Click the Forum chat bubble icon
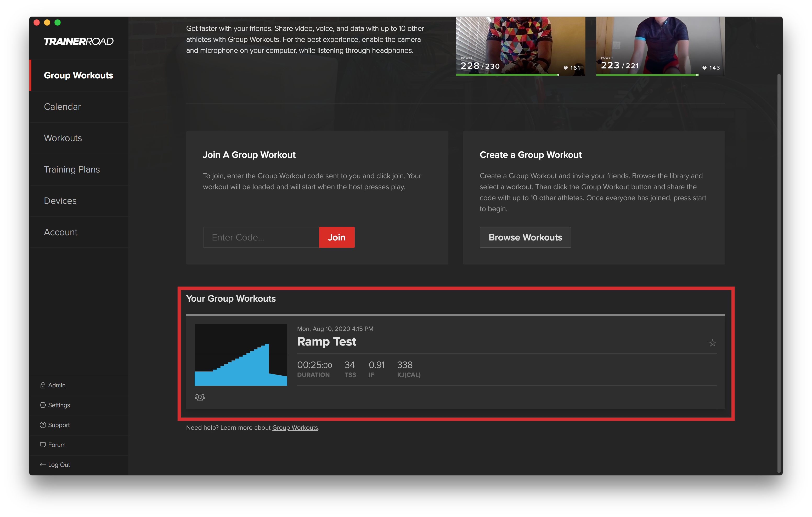The width and height of the screenshot is (812, 517). coord(43,445)
